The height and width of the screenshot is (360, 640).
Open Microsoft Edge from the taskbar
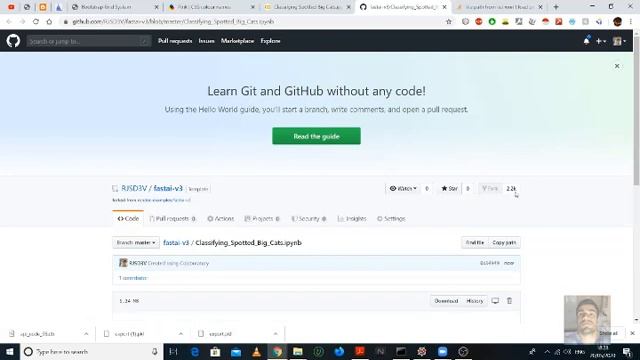pyautogui.click(x=195, y=351)
